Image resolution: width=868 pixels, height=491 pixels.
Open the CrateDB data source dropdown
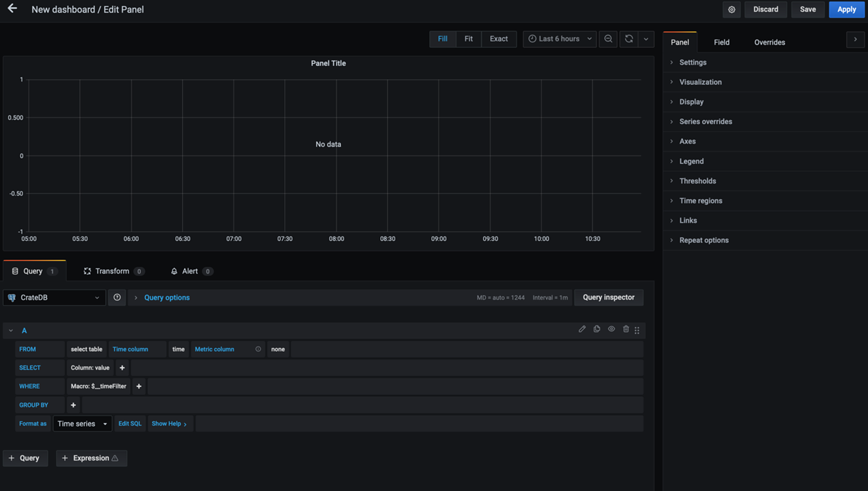click(54, 298)
